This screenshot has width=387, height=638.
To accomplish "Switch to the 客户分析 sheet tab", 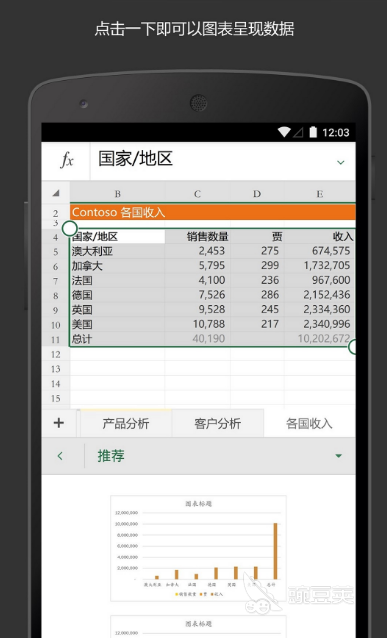I will pos(218,423).
